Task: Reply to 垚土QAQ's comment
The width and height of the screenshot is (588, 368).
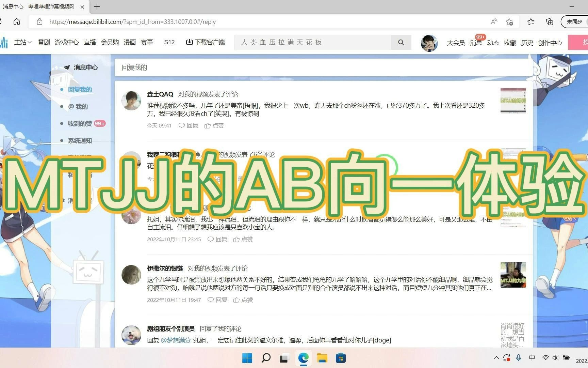Action: click(x=189, y=125)
